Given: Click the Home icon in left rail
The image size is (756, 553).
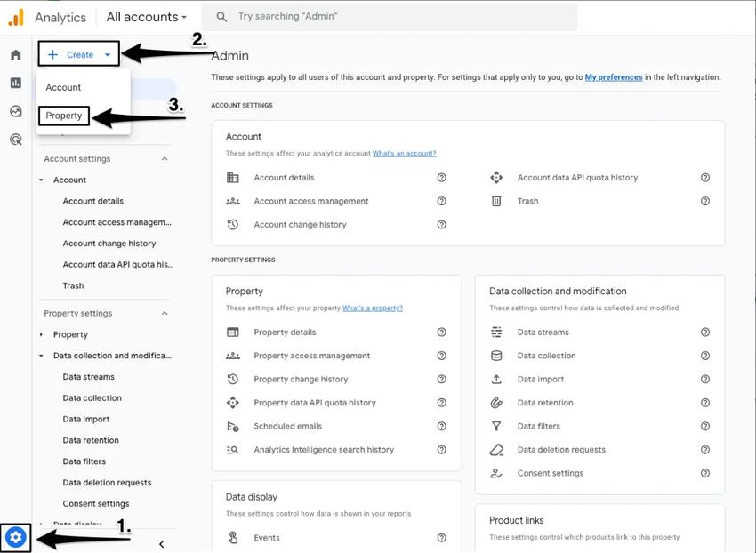Looking at the screenshot, I should click(16, 55).
